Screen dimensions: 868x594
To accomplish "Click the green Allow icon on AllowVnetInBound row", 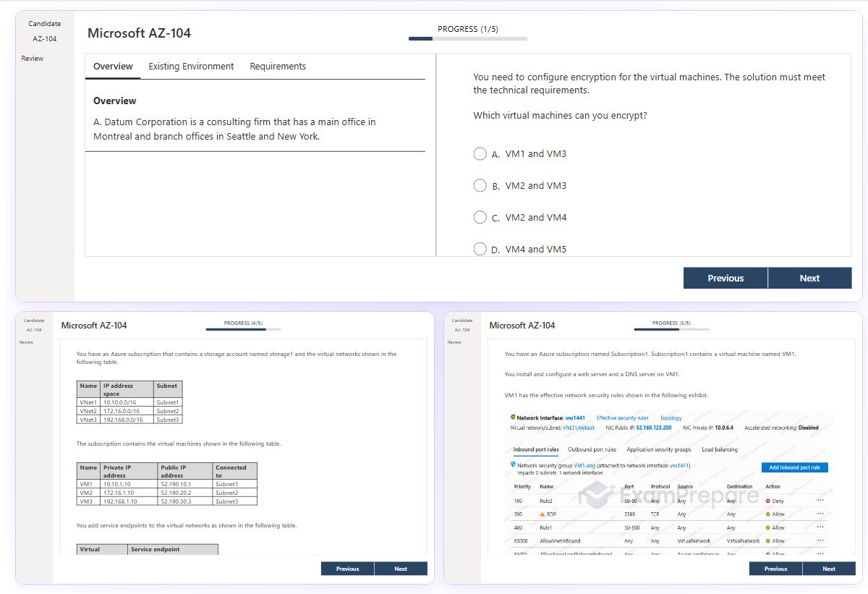I will [767, 540].
